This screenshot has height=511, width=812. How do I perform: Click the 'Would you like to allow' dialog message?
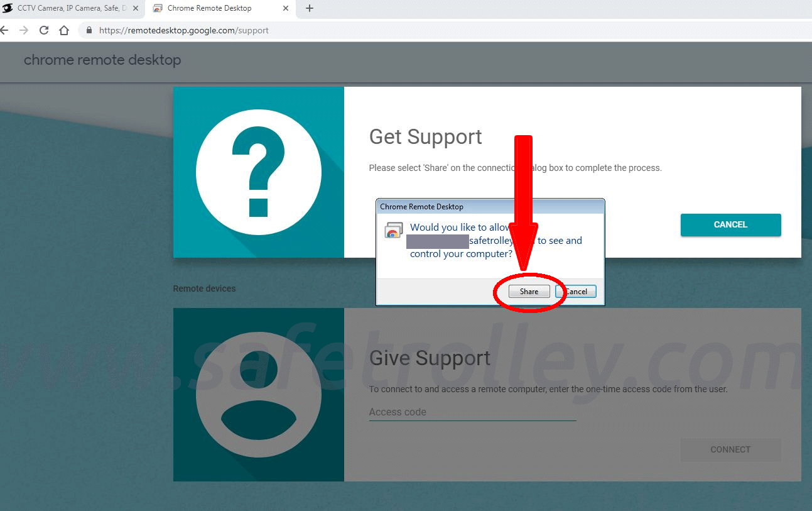tap(496, 241)
